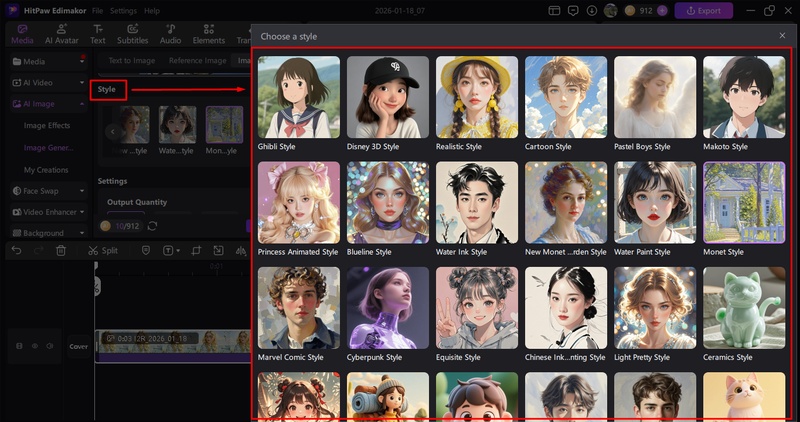Click the mirror flip icon in timeline toolbar

tap(241, 251)
